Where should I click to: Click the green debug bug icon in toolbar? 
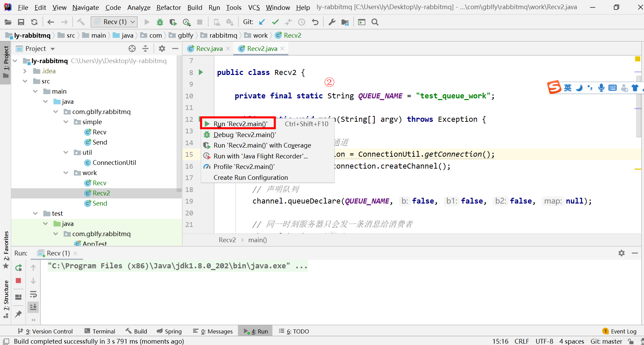[x=160, y=22]
